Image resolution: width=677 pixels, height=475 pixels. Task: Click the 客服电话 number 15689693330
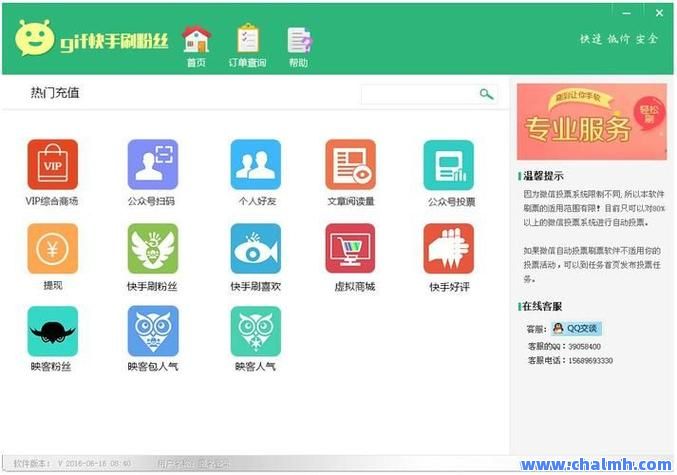click(x=590, y=361)
